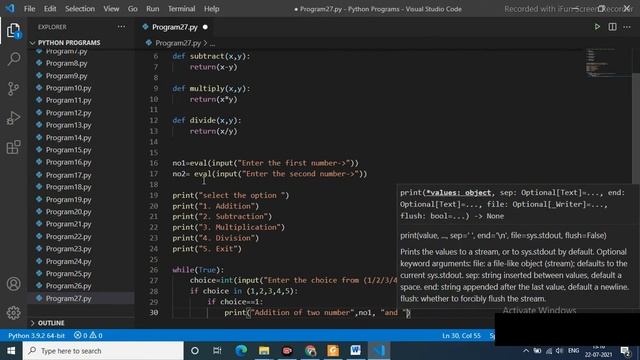Image resolution: width=640 pixels, height=360 pixels.
Task: Open Program24.py in the explorer
Action: coord(69,261)
